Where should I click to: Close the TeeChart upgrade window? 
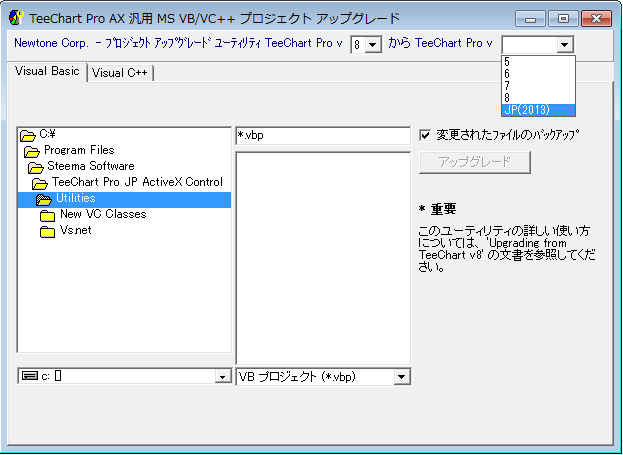596,19
